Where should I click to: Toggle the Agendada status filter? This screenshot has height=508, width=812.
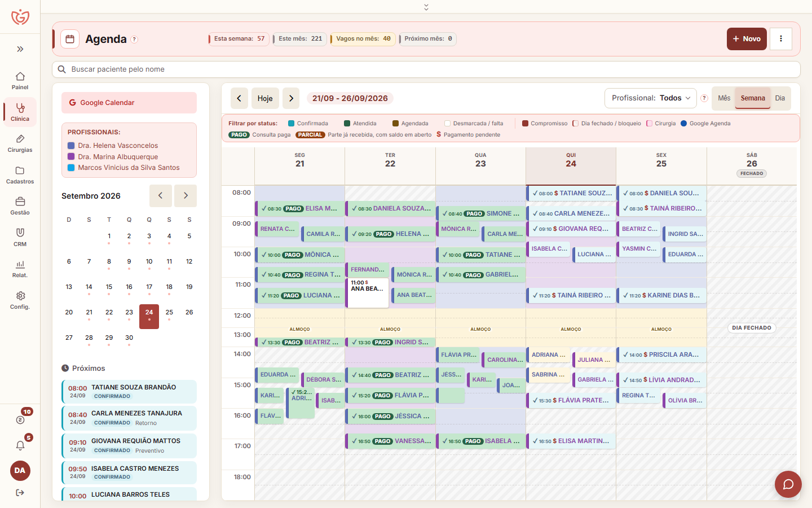pyautogui.click(x=411, y=123)
